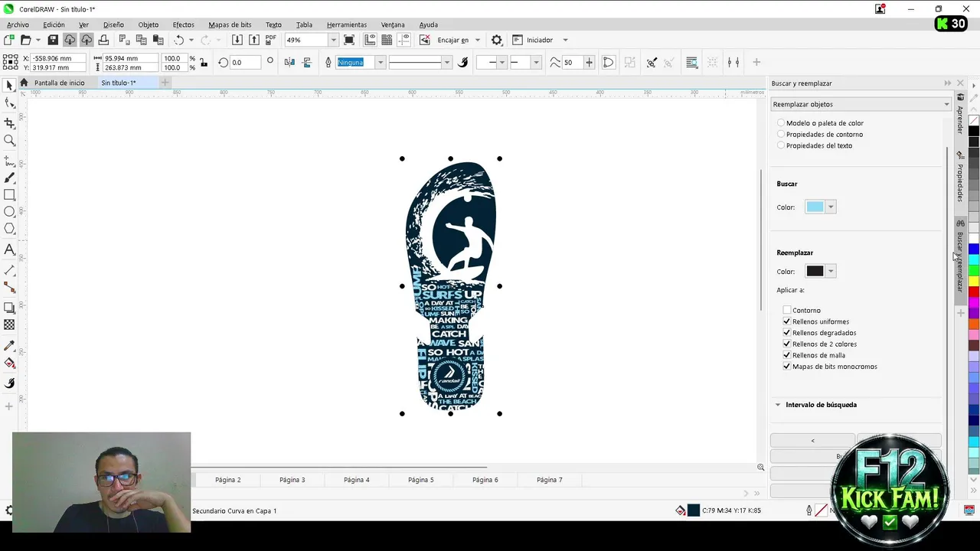Pick blue swatch in color palette
The image size is (980, 551).
(x=974, y=249)
